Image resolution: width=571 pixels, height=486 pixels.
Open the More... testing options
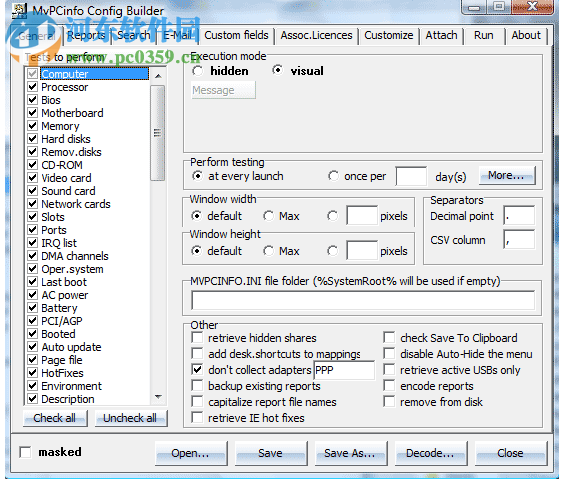pyautogui.click(x=507, y=175)
